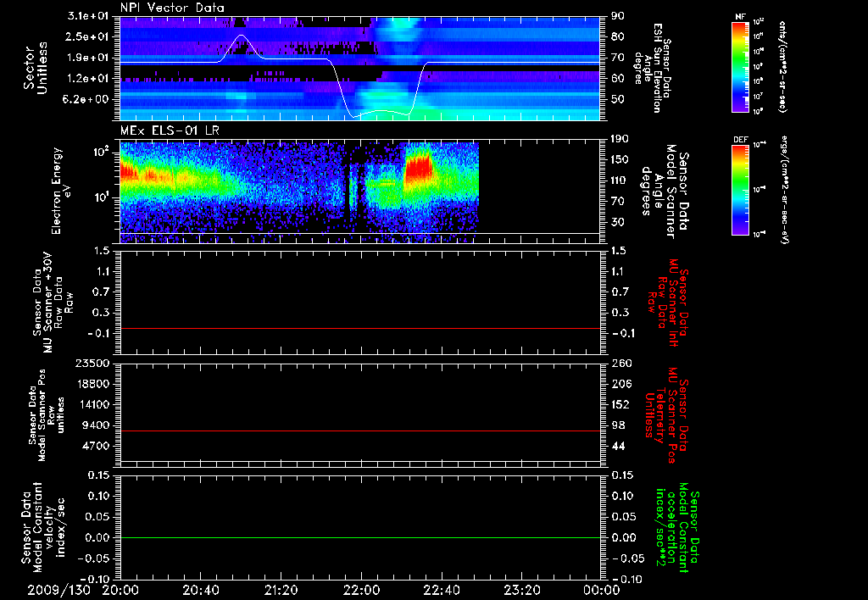The image size is (868, 600).
Task: Click the "14100" scanner position tick label
Action: 93,404
